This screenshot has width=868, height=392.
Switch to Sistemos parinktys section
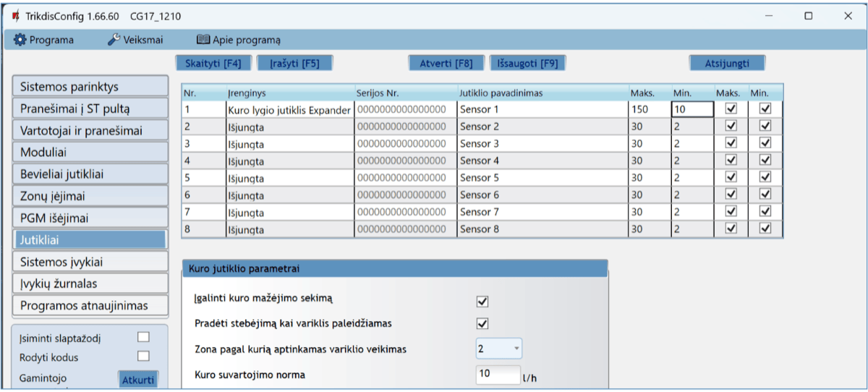(x=90, y=87)
